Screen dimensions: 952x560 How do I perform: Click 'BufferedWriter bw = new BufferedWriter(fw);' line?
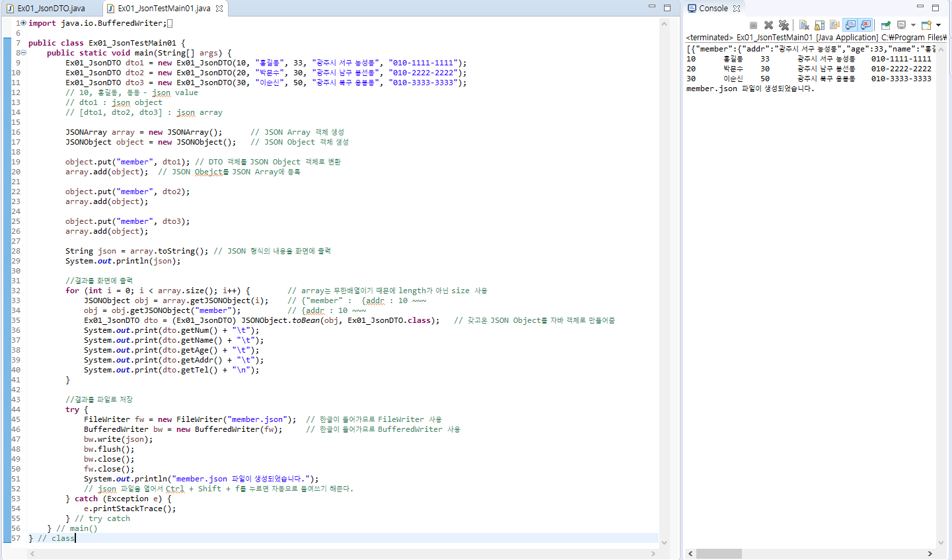click(x=183, y=429)
